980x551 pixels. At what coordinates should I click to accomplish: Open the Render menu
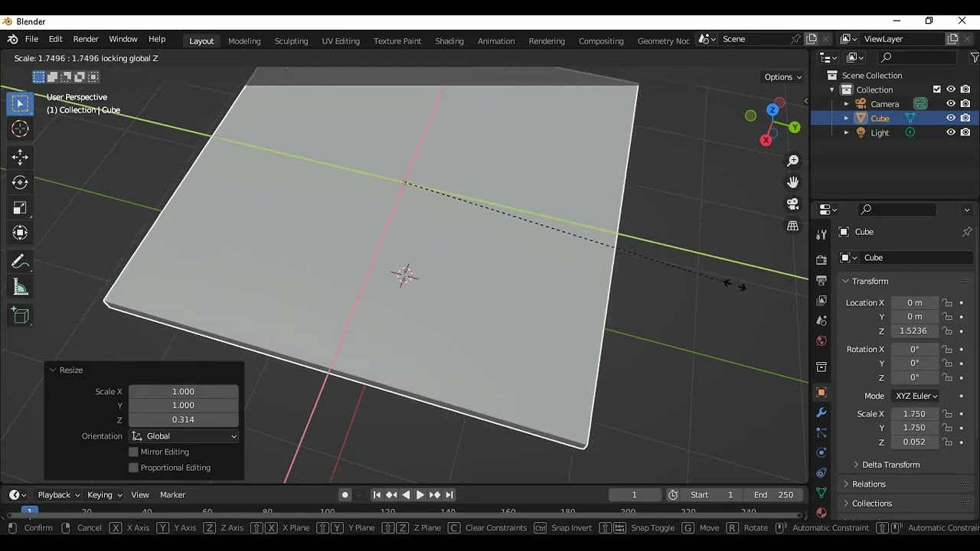pos(86,39)
